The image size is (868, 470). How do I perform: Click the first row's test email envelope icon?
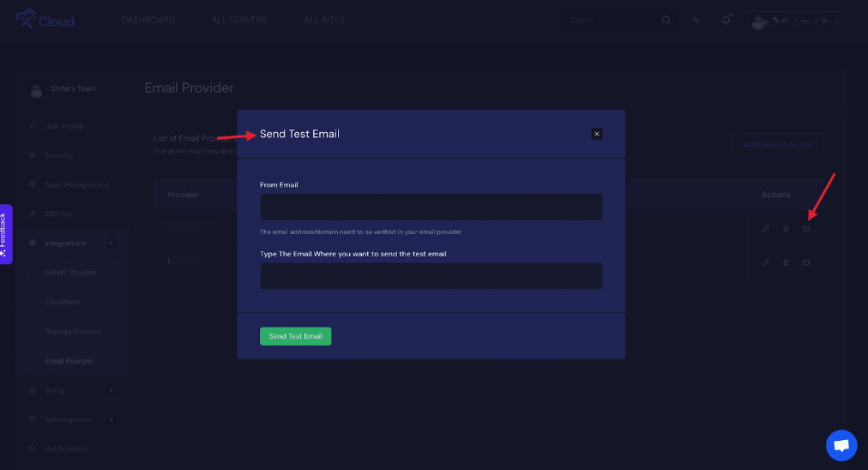806,229
